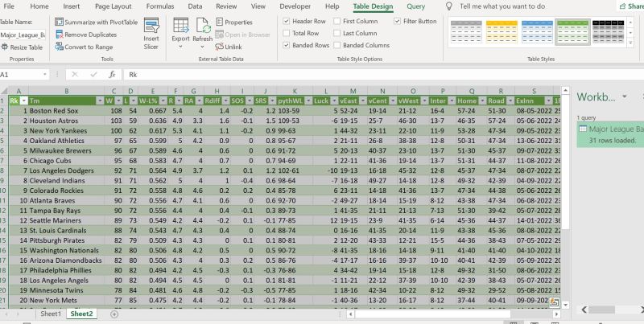Click the Refresh icon

[x=203, y=26]
